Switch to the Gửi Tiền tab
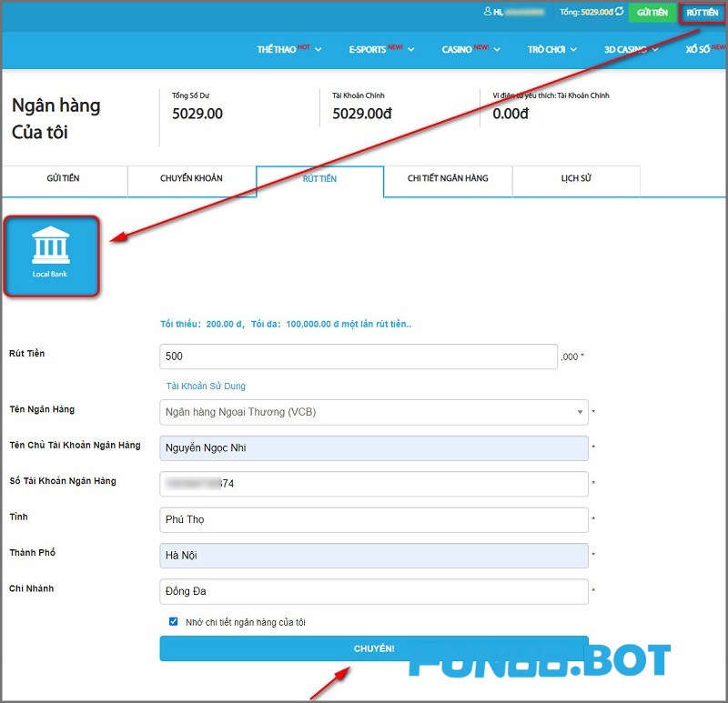The image size is (728, 703). coord(63,179)
